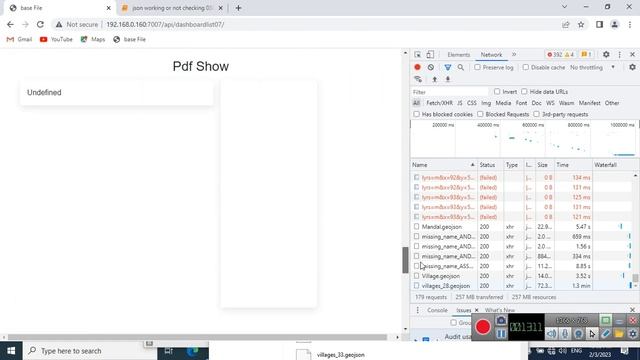The height and width of the screenshot is (360, 640).
Task: Open the tab search dropdown in Chrome title bar
Action: click(x=564, y=7)
